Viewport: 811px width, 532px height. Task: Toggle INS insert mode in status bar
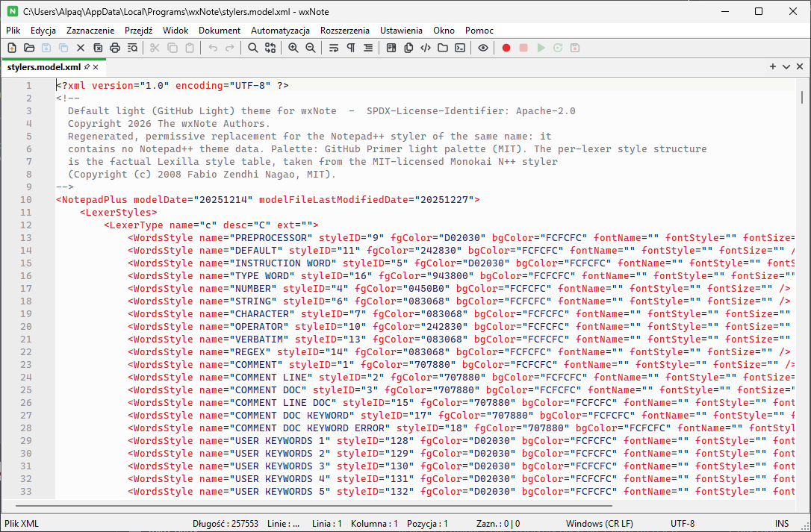[782, 524]
